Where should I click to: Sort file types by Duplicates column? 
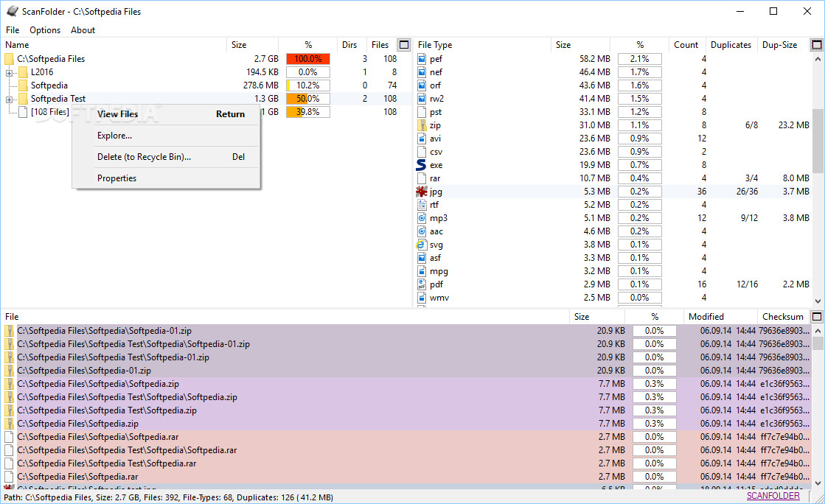731,45
